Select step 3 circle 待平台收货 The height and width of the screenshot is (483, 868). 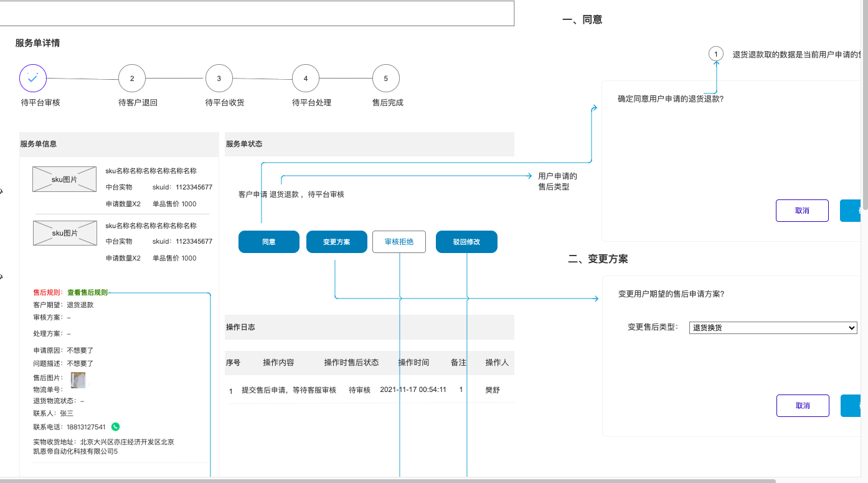[x=219, y=78]
